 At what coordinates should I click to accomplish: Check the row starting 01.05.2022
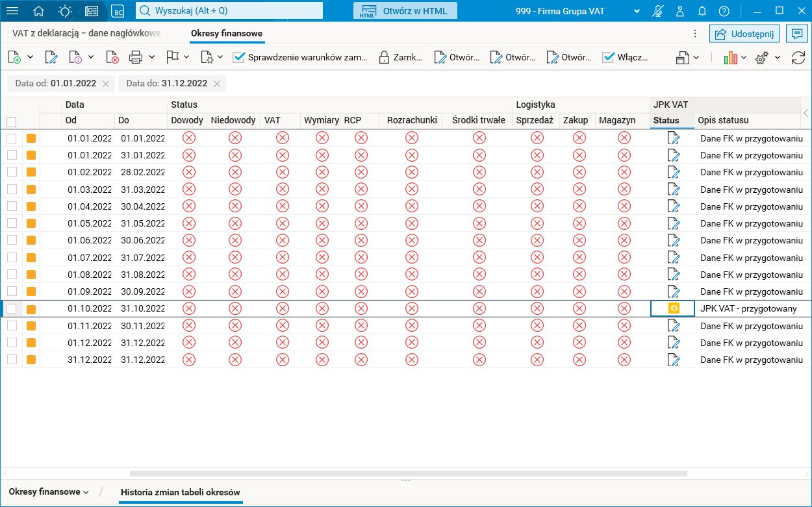11,223
